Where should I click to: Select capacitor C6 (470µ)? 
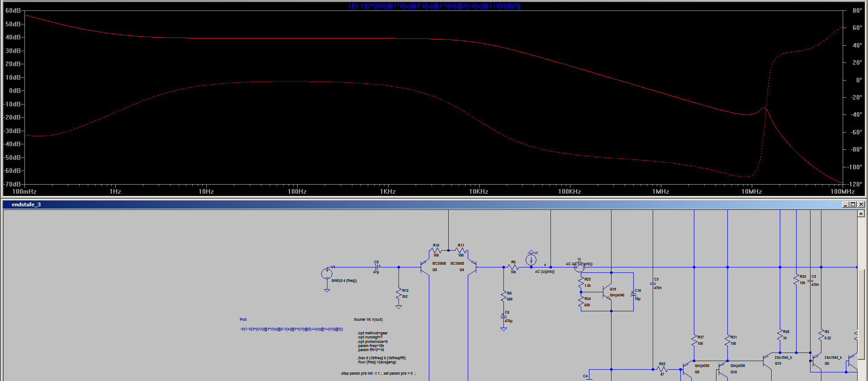(503, 317)
